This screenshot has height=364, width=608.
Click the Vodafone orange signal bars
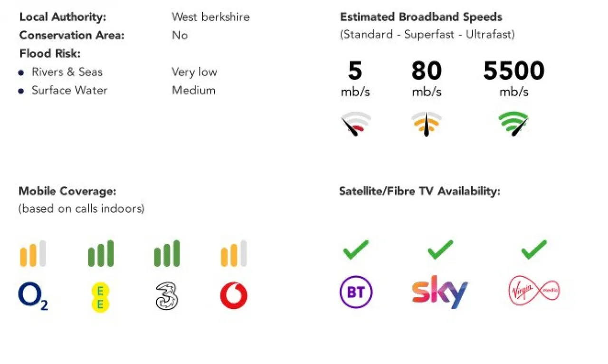pyautogui.click(x=234, y=253)
